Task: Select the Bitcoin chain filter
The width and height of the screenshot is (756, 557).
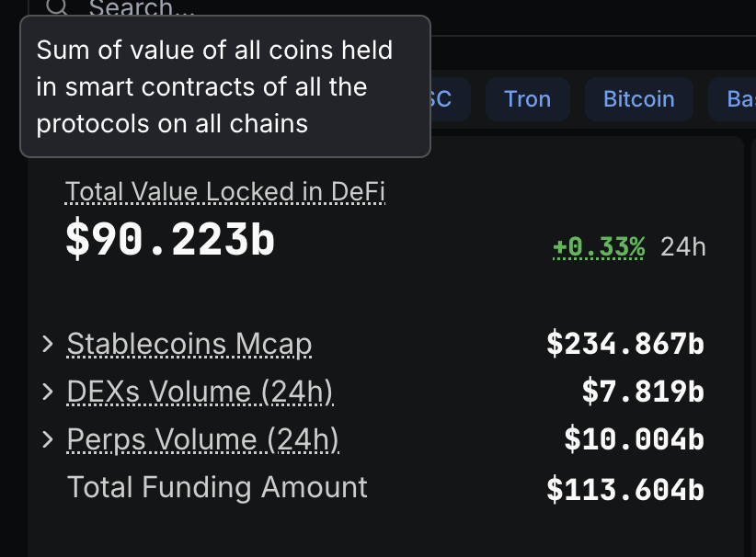Action: tap(638, 99)
